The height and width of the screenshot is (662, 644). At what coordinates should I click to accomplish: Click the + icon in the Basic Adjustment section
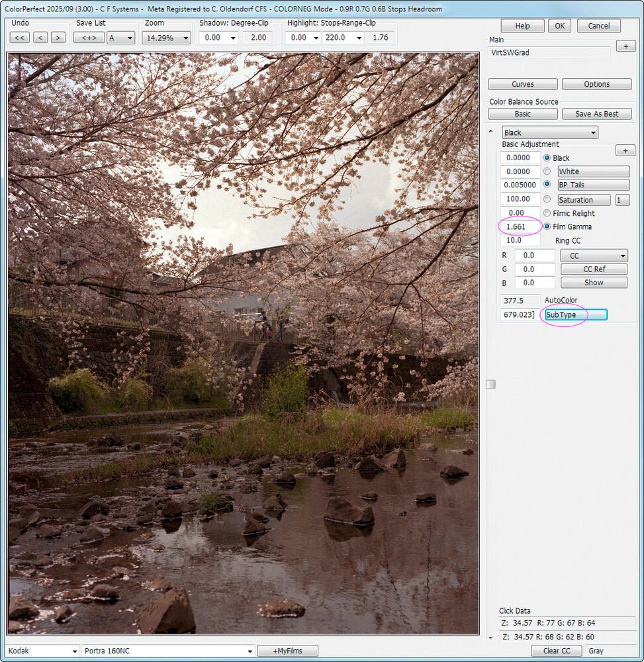click(625, 150)
